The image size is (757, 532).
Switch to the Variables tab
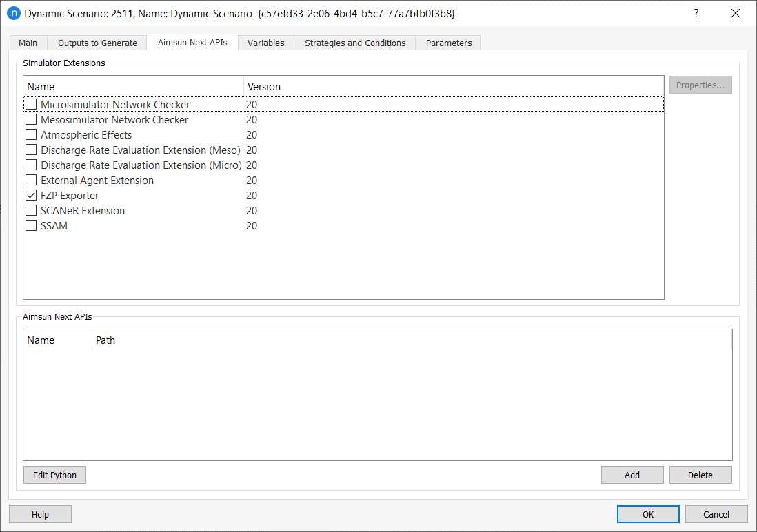[266, 43]
